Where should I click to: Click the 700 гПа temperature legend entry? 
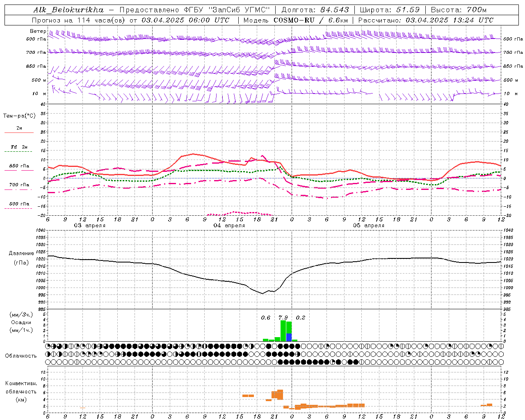pos(19,185)
